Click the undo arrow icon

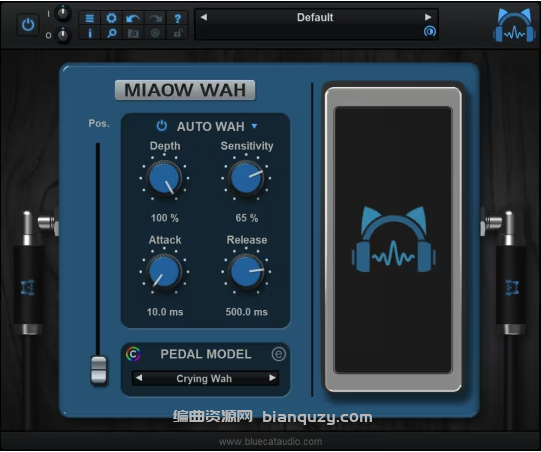coord(133,18)
